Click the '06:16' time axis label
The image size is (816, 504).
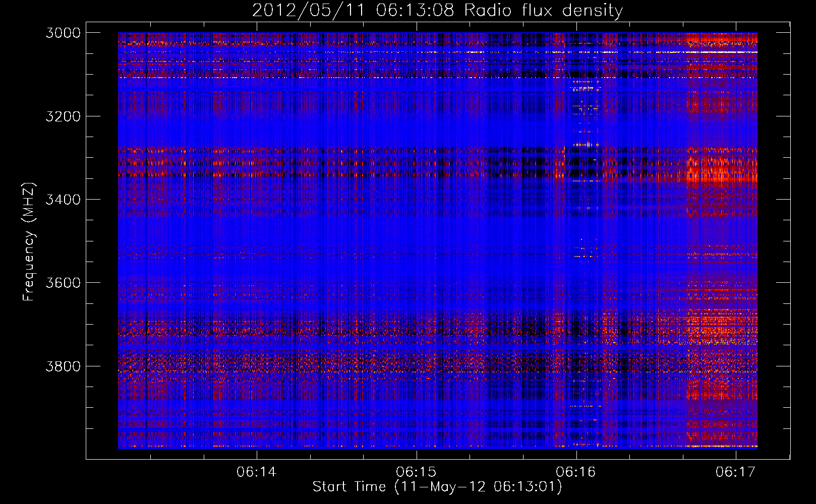(x=576, y=472)
